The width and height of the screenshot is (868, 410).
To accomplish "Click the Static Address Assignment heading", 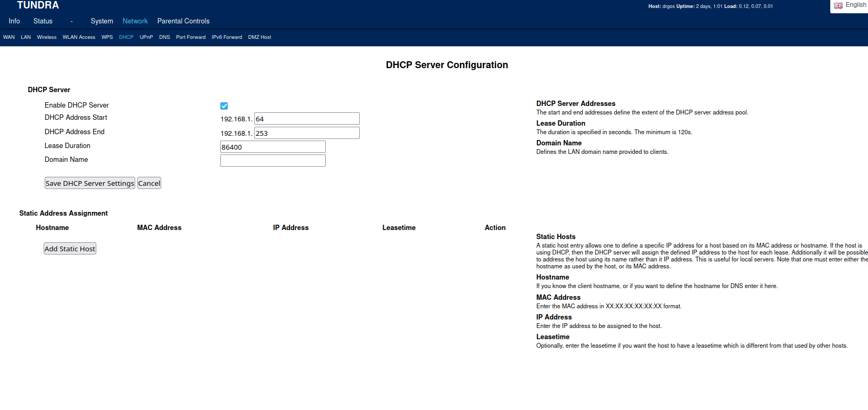I will pyautogui.click(x=63, y=214).
